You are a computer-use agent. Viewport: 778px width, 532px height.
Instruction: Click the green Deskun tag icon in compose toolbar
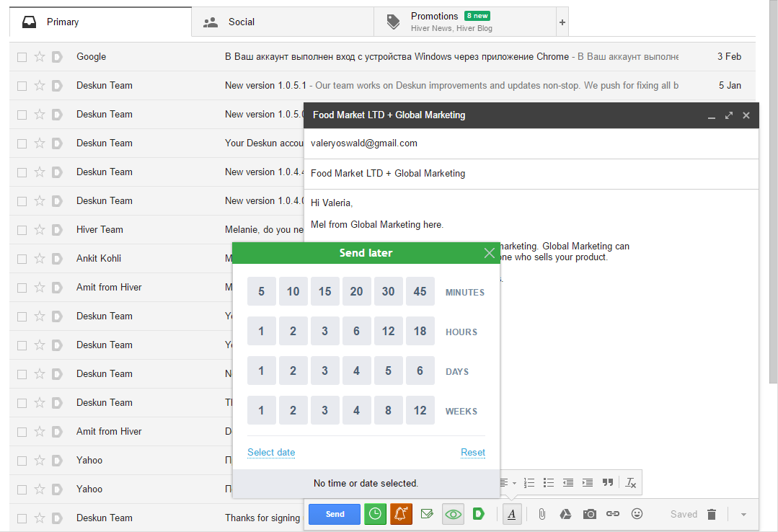(x=478, y=514)
